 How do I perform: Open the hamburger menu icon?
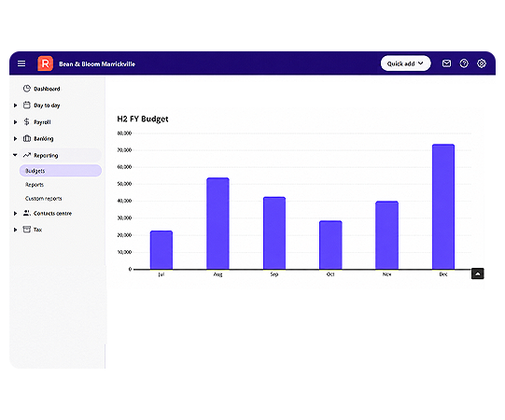tap(21, 63)
